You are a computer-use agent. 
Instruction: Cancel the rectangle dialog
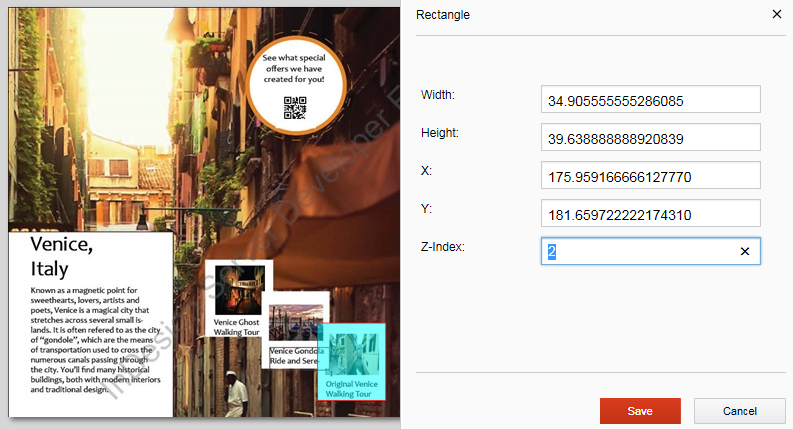[739, 411]
